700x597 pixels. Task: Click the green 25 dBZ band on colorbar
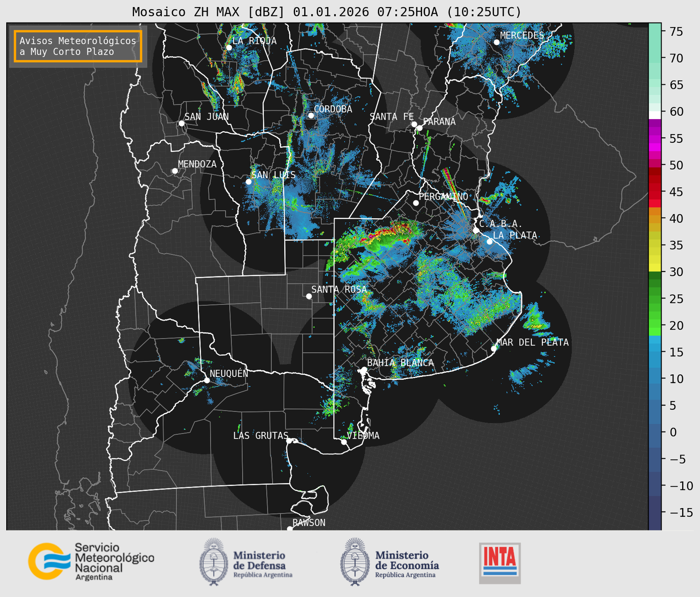[654, 298]
